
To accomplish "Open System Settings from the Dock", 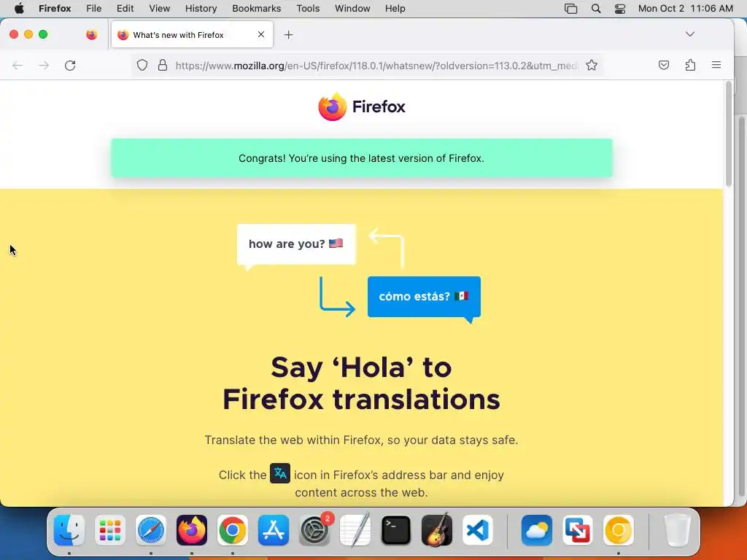I will [314, 530].
